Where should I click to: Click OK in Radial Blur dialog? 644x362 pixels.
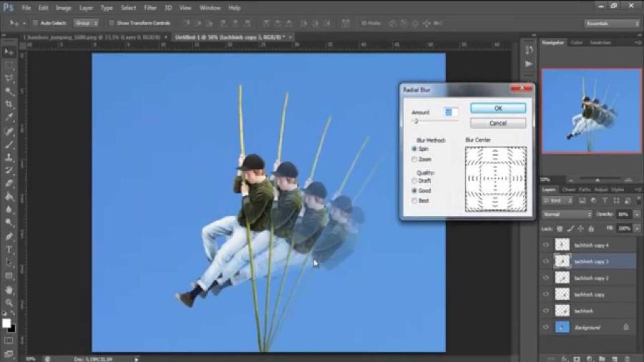tap(498, 108)
